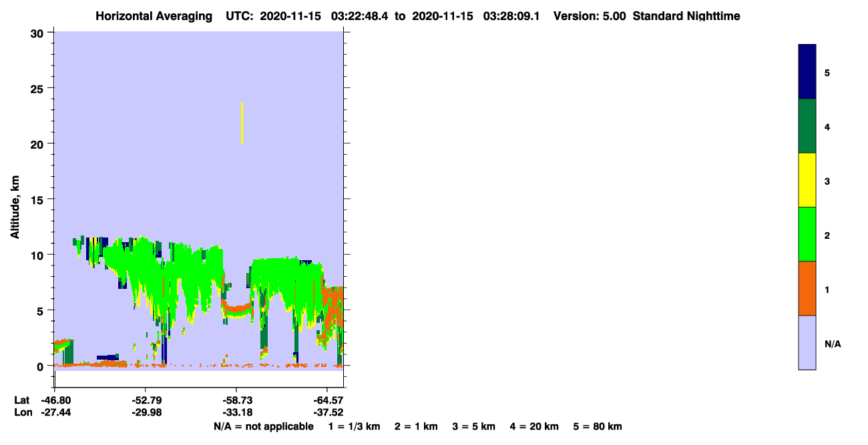Click the y-axis tick label 25

39,88
